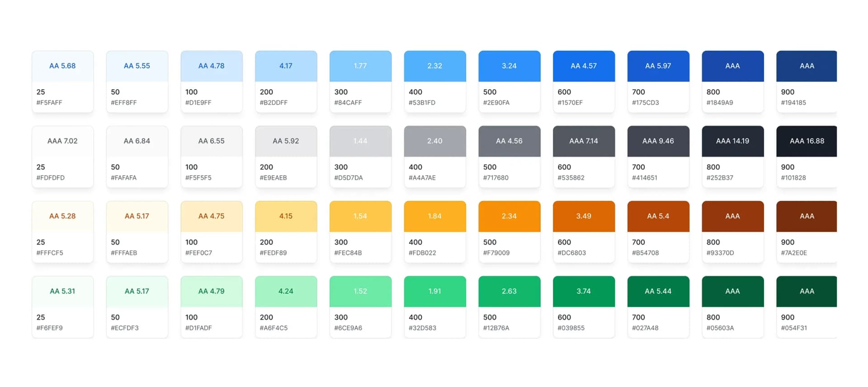Choose the mint swatch above #6CE9A6
The image size is (868, 387).
[360, 291]
